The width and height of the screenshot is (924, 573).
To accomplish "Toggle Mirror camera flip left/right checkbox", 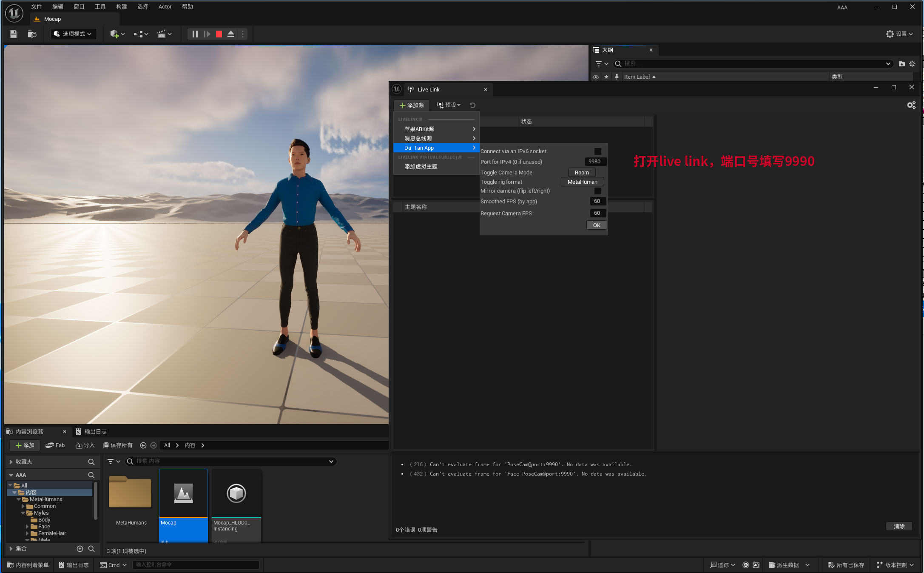I will [597, 191].
